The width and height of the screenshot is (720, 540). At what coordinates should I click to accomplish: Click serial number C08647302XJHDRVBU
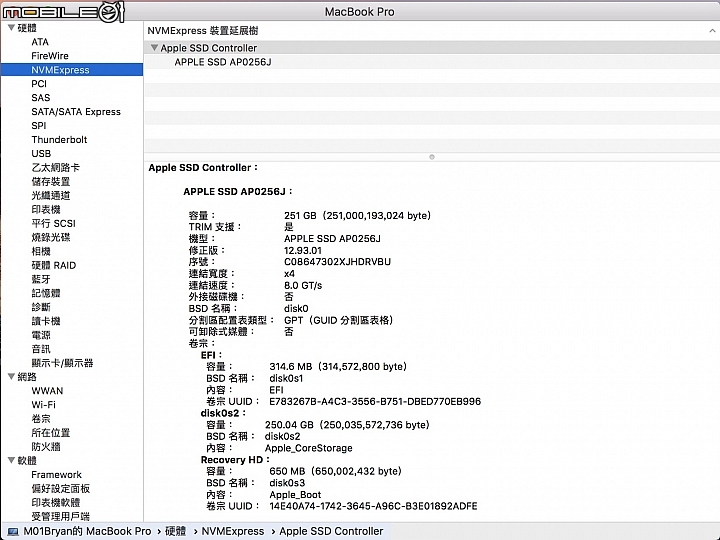coord(338,262)
